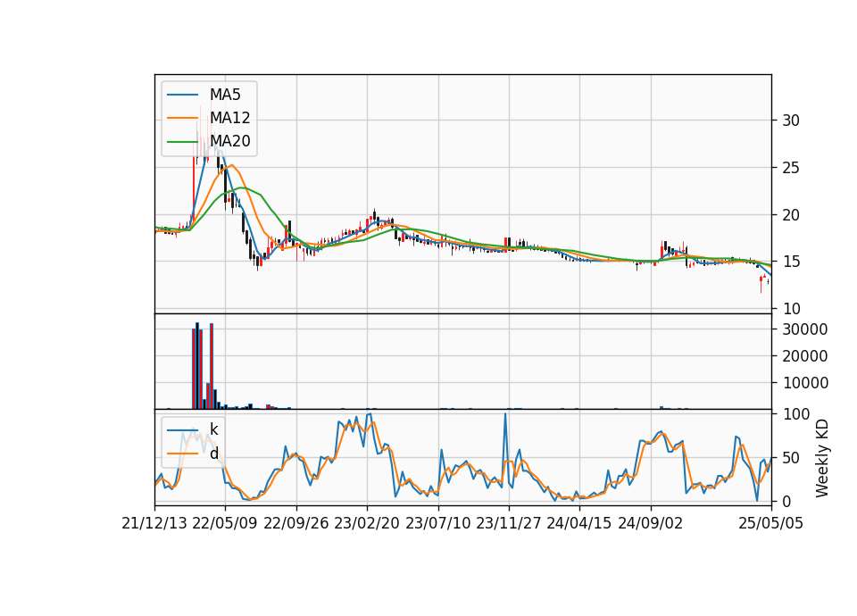Image resolution: width=857 pixels, height=616 pixels.
Task: Click the d legend label
Action: coord(213,454)
